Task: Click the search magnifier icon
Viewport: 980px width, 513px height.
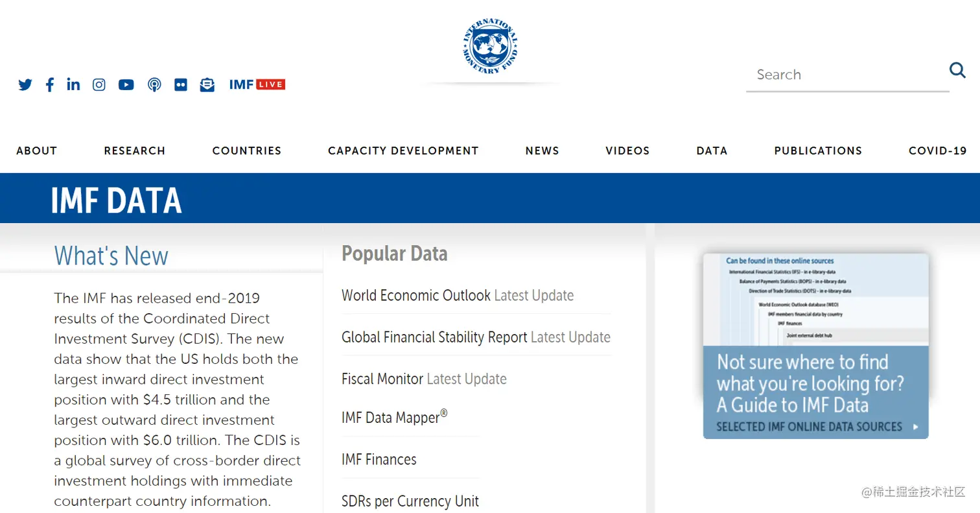Action: tap(957, 69)
